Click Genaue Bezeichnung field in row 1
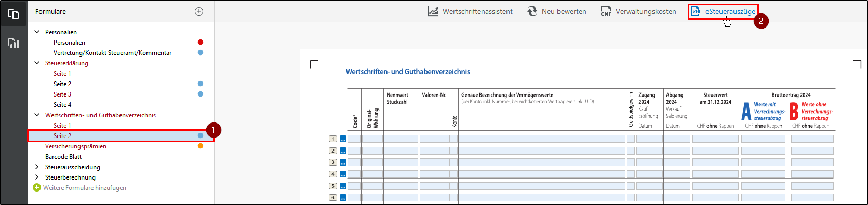 click(x=542, y=139)
